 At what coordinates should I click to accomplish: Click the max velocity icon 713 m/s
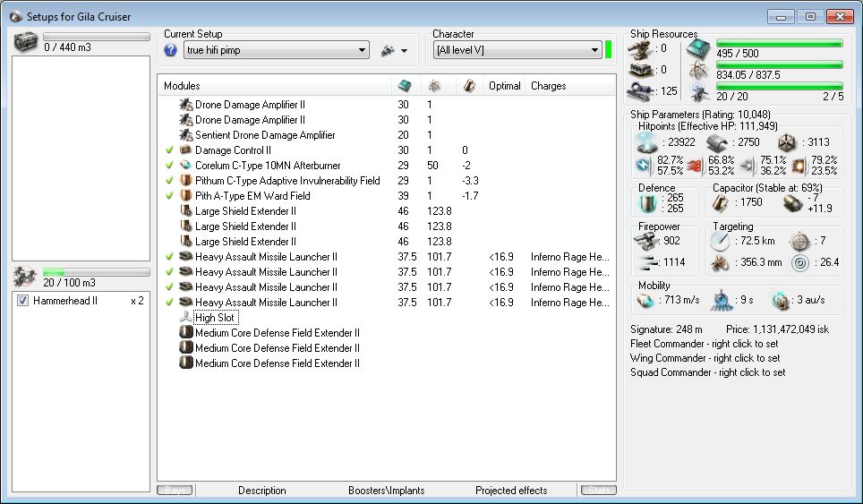point(645,301)
